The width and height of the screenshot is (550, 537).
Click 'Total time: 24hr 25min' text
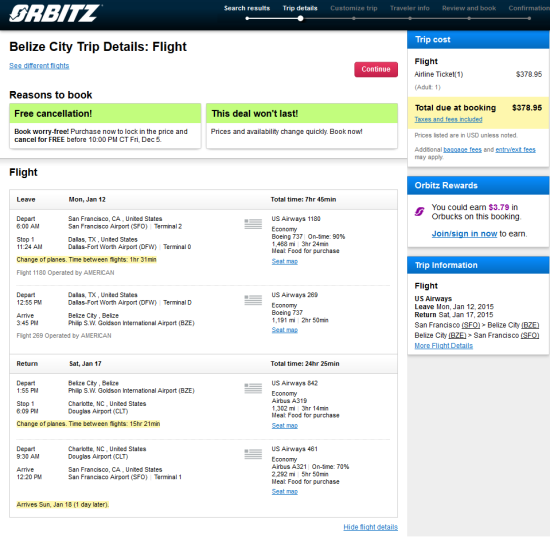[305, 363]
